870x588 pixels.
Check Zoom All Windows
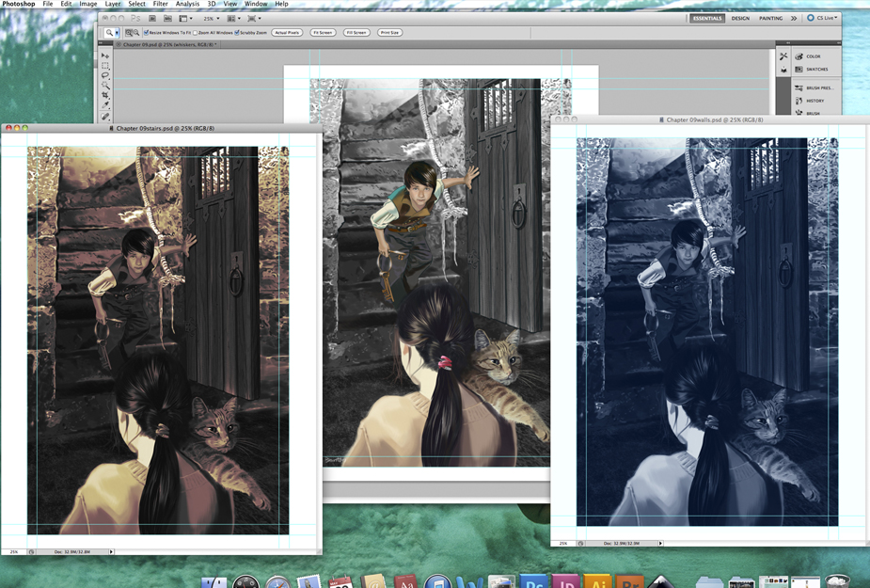(x=195, y=33)
